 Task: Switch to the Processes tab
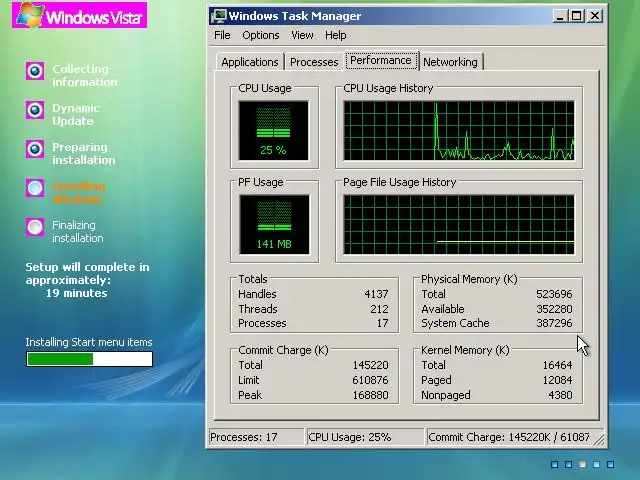pyautogui.click(x=314, y=62)
